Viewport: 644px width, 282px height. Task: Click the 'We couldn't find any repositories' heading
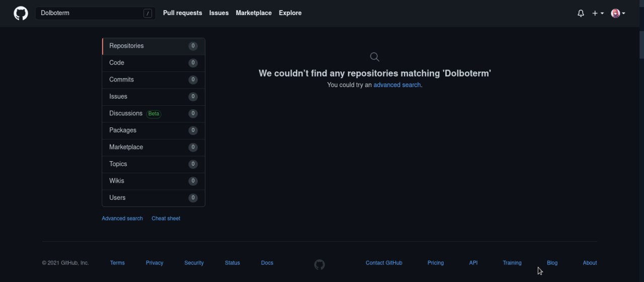(375, 74)
